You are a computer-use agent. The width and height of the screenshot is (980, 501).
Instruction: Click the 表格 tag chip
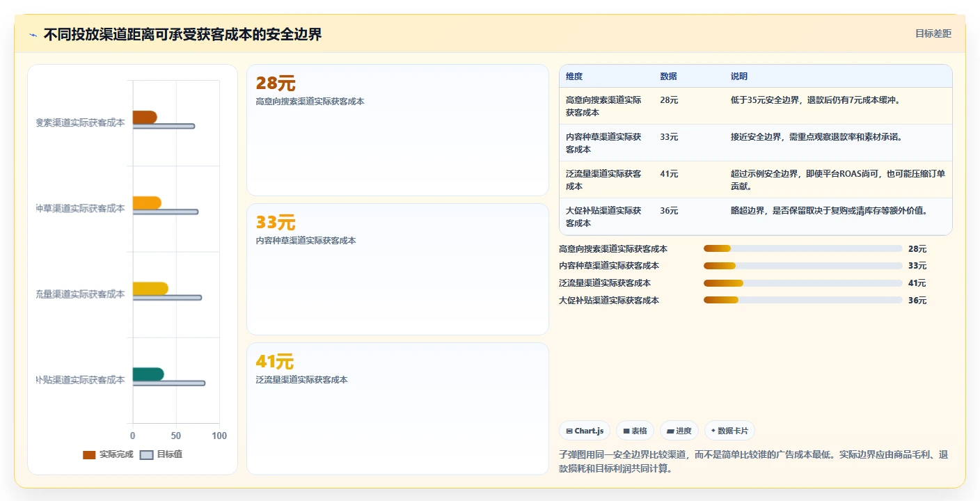click(635, 431)
